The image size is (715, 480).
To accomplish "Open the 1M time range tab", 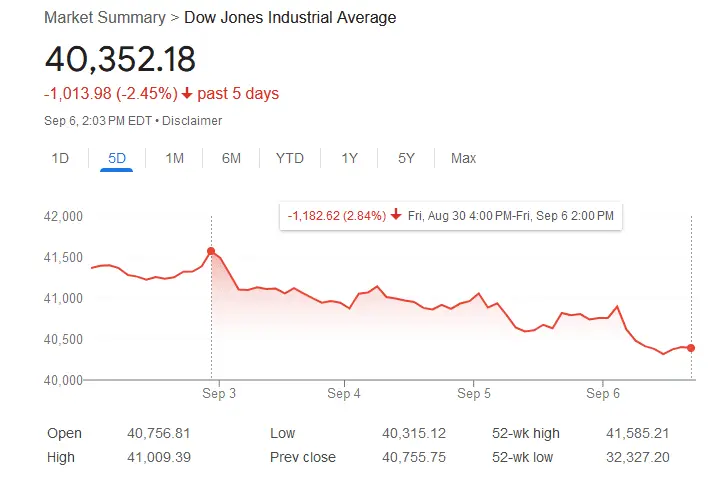I will point(174,158).
